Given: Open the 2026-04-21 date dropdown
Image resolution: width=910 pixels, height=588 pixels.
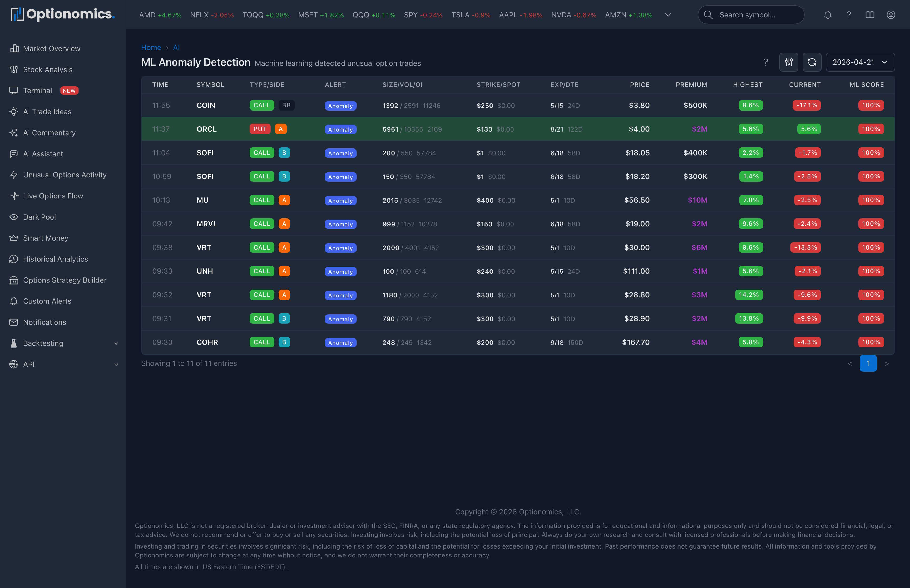Looking at the screenshot, I should [x=860, y=62].
